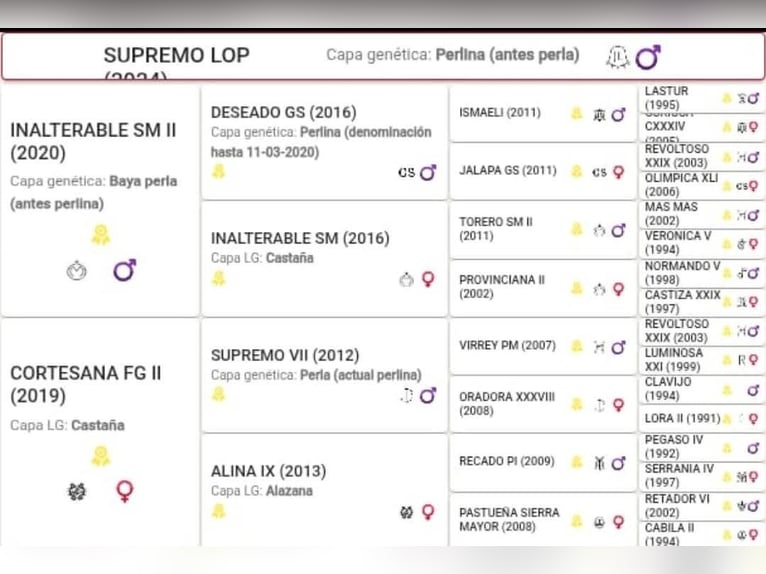The height and width of the screenshot is (574, 766).
Task: Select VIRREY PM (2007) ancestor
Action: tap(507, 346)
